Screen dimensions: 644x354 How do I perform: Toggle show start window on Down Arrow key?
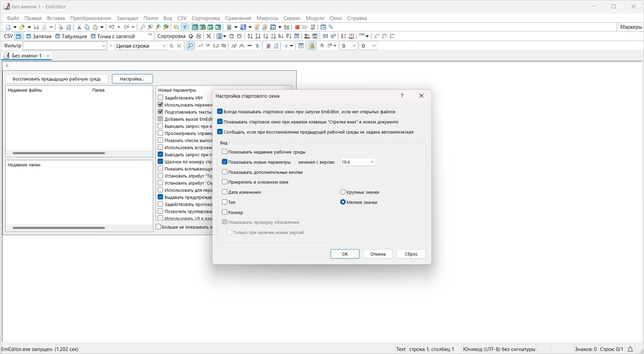click(x=220, y=122)
